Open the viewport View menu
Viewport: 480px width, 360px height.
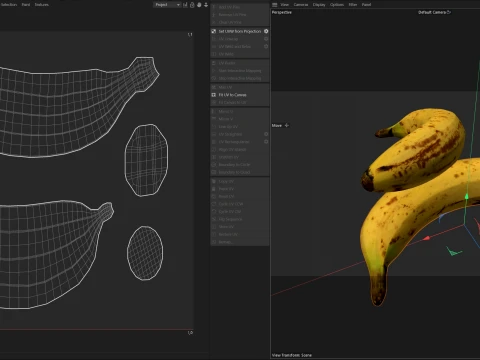pyautogui.click(x=285, y=5)
